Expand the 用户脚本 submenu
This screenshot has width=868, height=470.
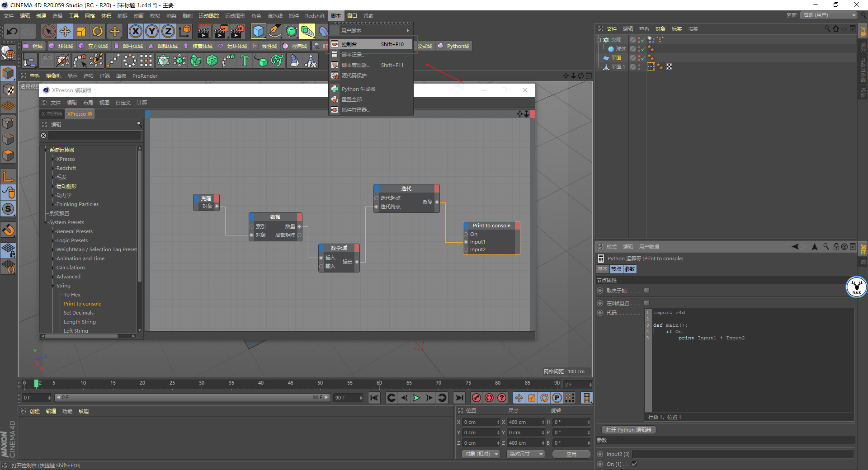tap(371, 31)
